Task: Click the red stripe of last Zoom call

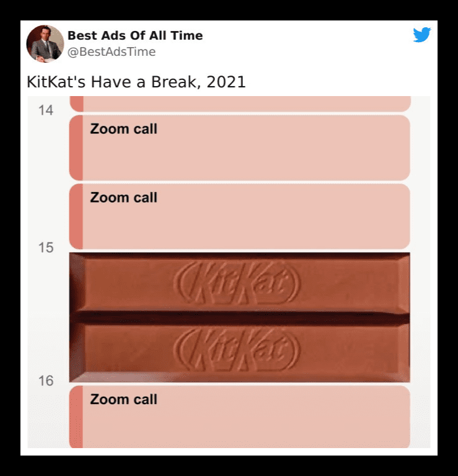Action: tap(76, 416)
